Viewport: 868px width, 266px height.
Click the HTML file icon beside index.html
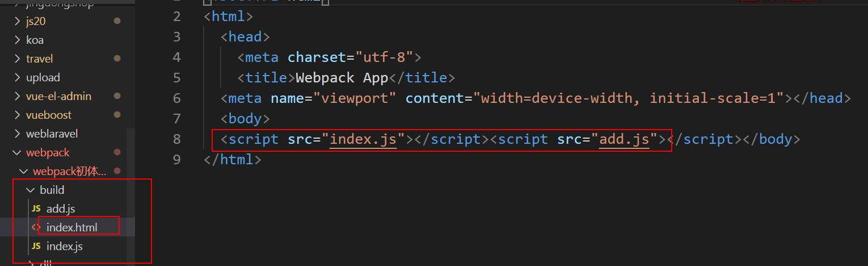36,227
